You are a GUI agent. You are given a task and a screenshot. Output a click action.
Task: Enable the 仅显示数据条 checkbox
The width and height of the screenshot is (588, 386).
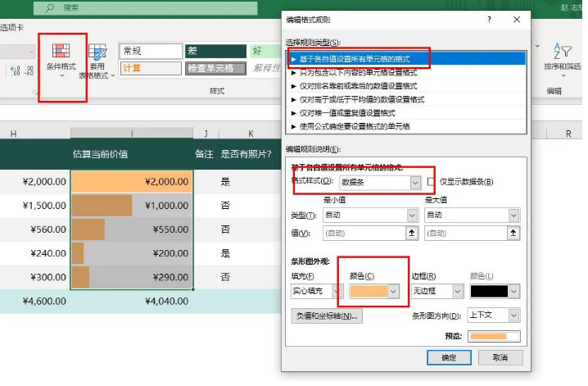click(431, 182)
